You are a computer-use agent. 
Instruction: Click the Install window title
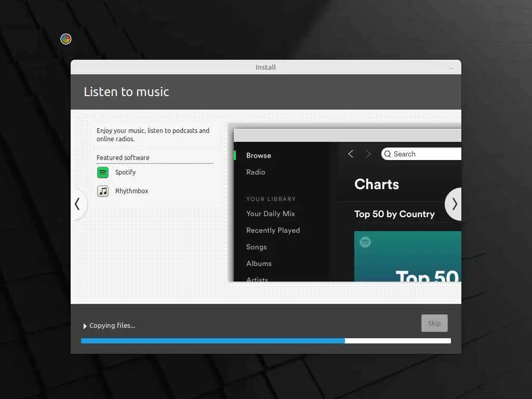265,67
